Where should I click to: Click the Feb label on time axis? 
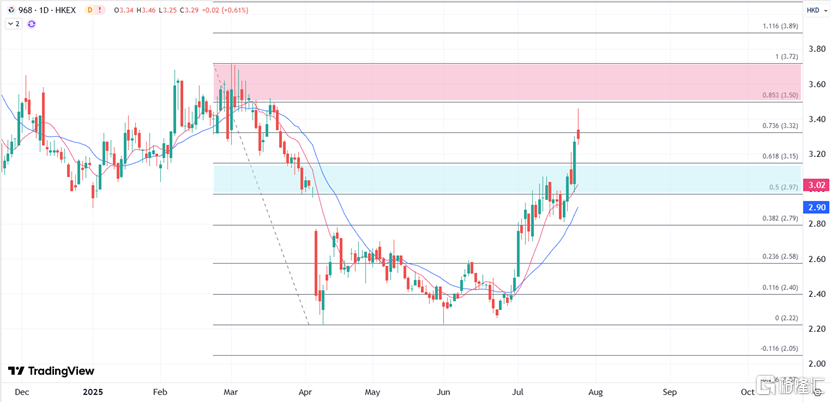[160, 392]
